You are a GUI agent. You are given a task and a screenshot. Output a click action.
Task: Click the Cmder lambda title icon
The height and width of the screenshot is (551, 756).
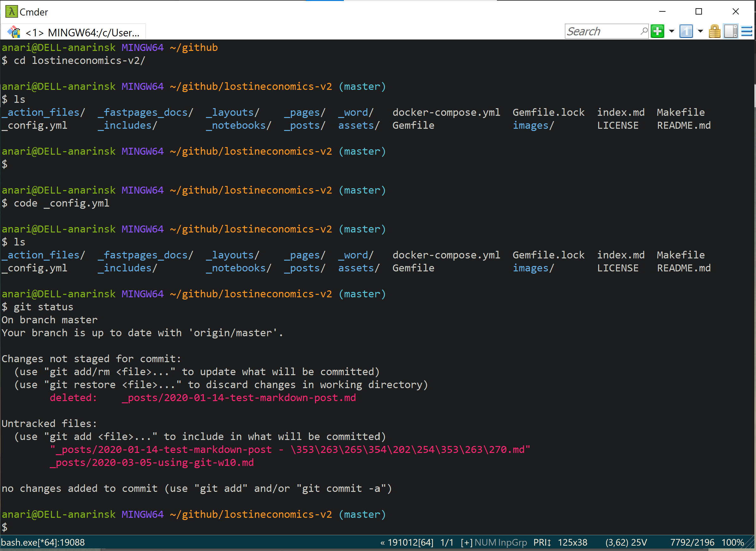(x=11, y=12)
